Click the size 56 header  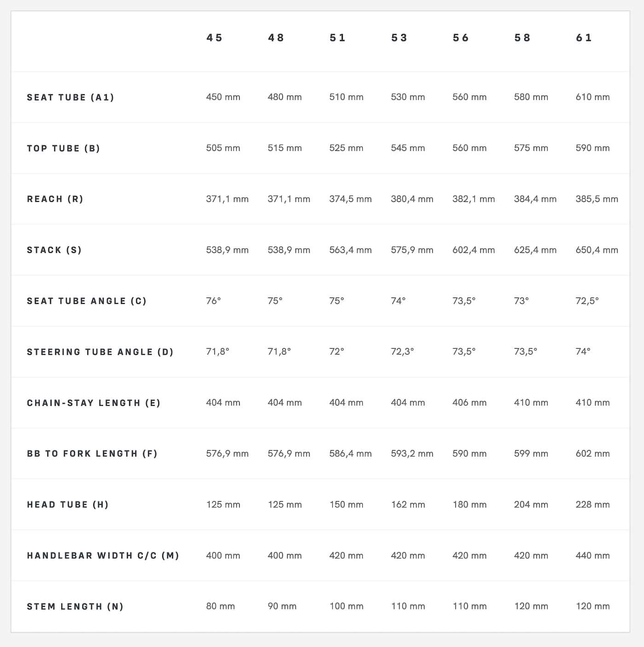[x=461, y=38]
